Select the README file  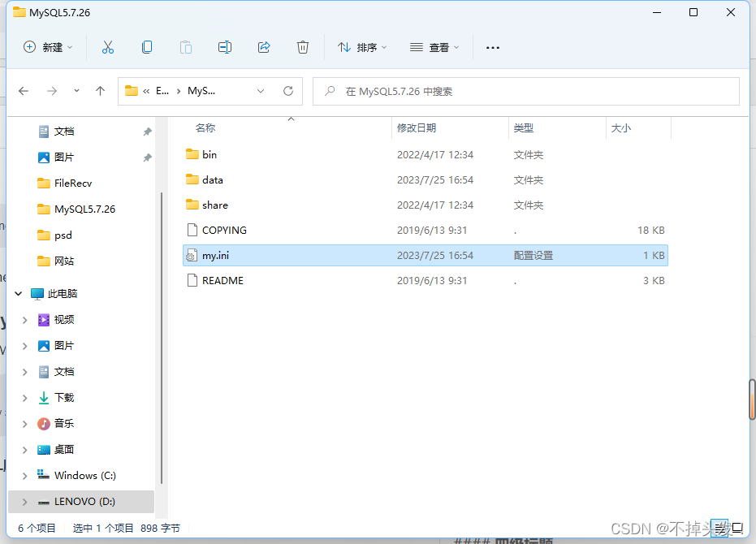pos(426,280)
